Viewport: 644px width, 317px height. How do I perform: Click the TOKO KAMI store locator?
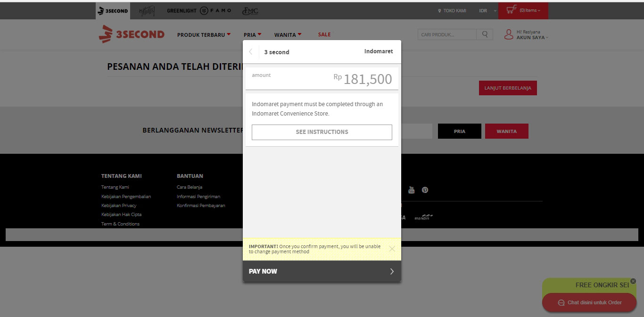(x=452, y=10)
